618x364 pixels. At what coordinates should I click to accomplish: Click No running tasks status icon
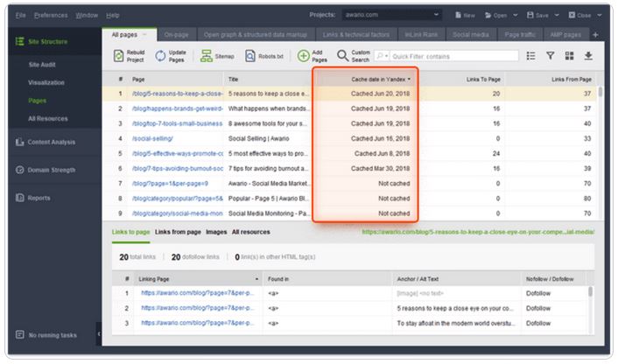(x=20, y=335)
